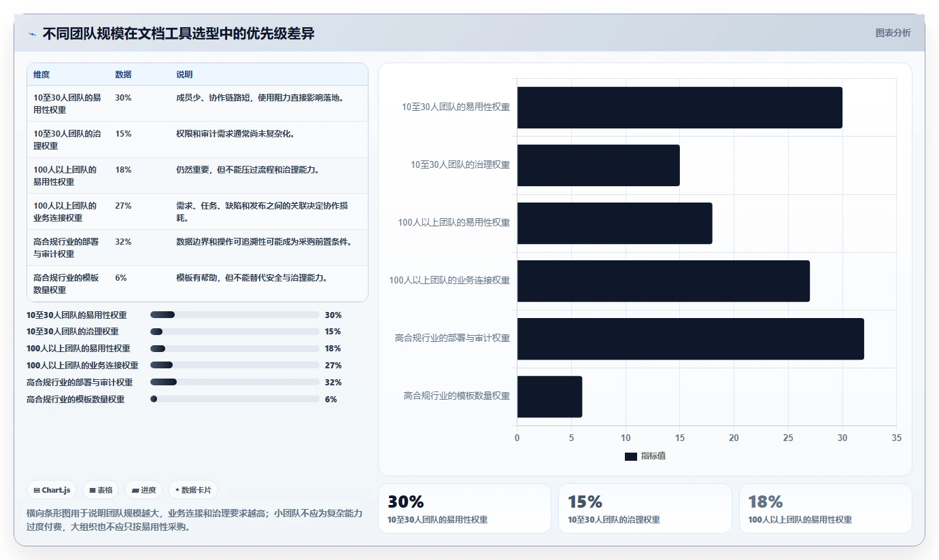Click the 进度 chip
The width and height of the screenshot is (939, 560).
(143, 490)
